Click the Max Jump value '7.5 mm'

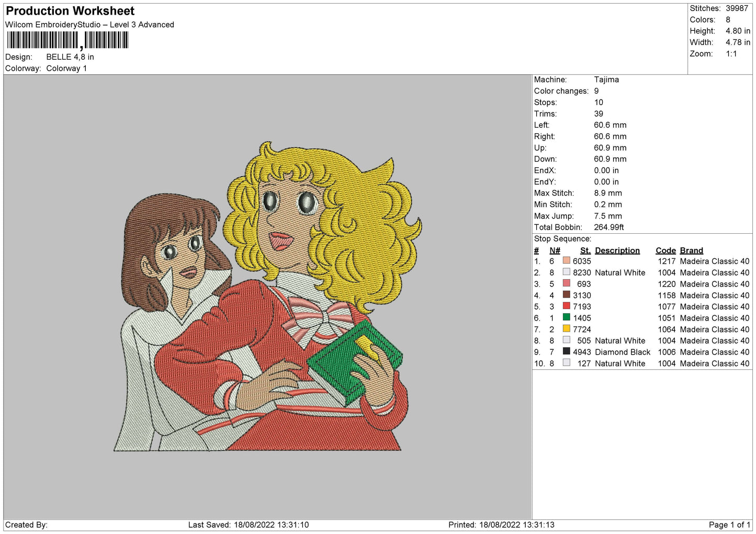(608, 216)
